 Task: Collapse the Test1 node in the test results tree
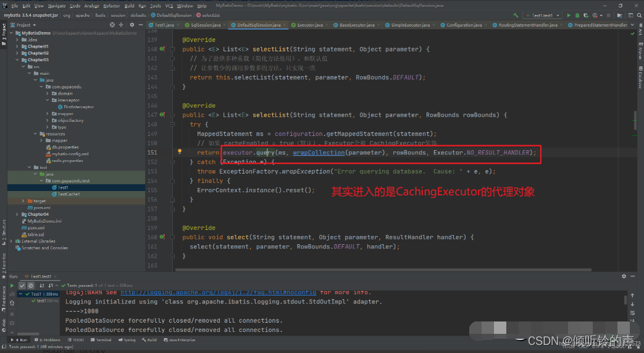pyautogui.click(x=20, y=294)
